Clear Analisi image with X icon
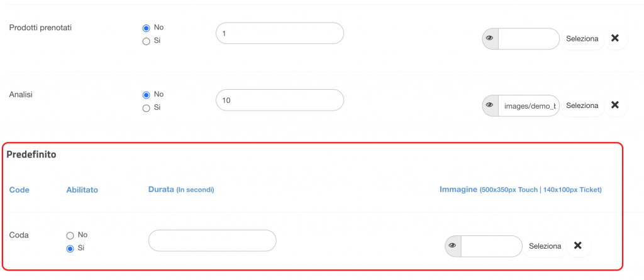The height and width of the screenshot is (280, 644). point(615,105)
